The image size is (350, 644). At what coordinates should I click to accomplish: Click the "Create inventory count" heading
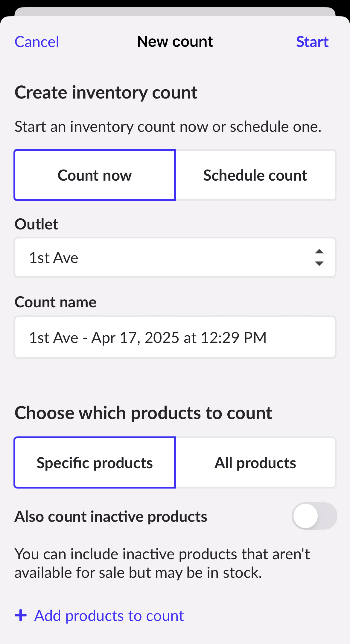point(106,93)
